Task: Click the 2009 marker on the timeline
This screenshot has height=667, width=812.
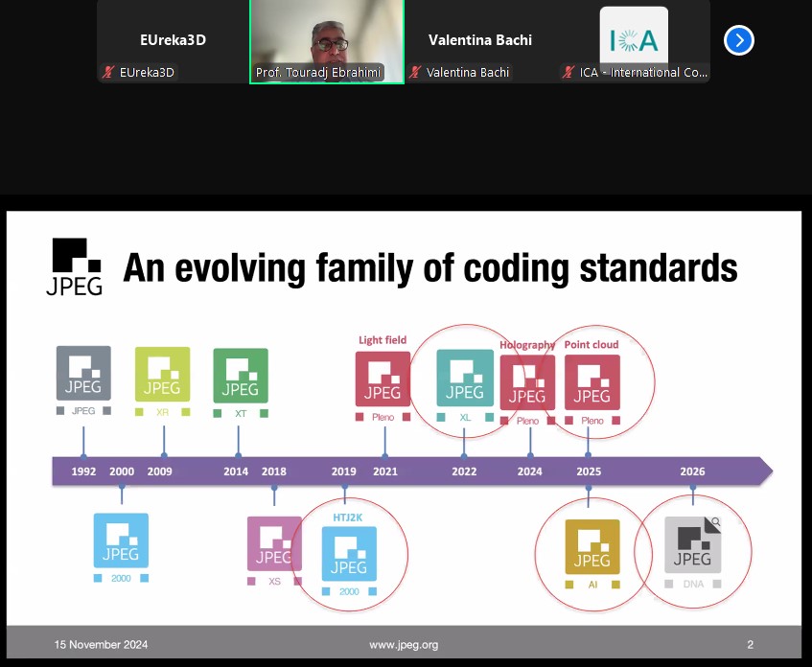Action: 159,471
